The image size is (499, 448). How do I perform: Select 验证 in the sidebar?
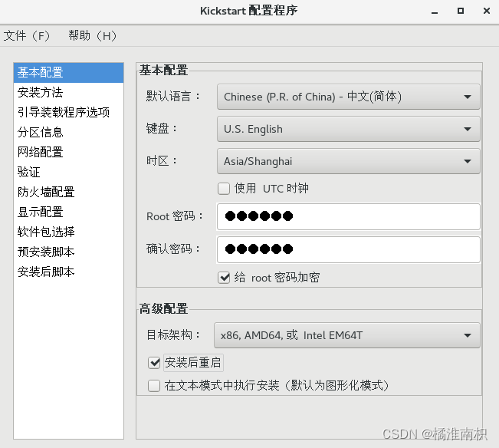tap(68, 173)
